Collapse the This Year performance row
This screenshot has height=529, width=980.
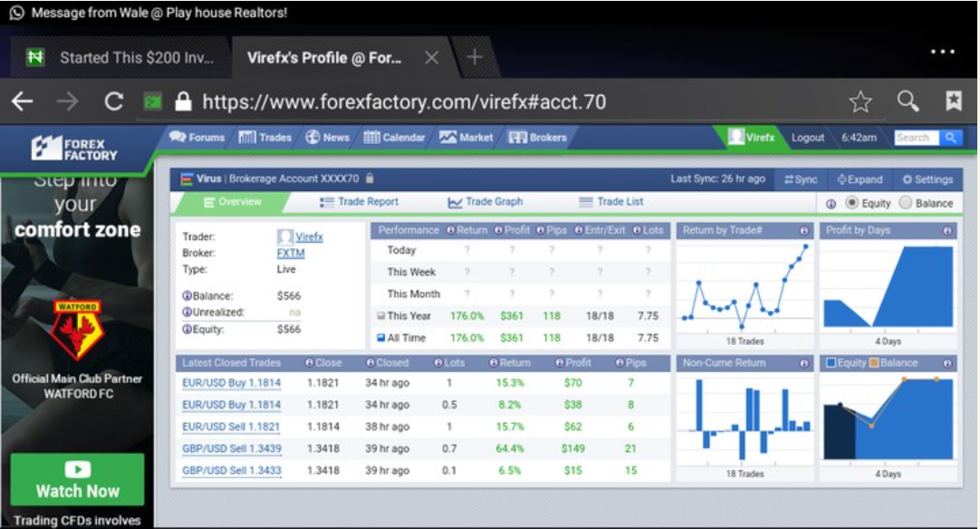(380, 316)
